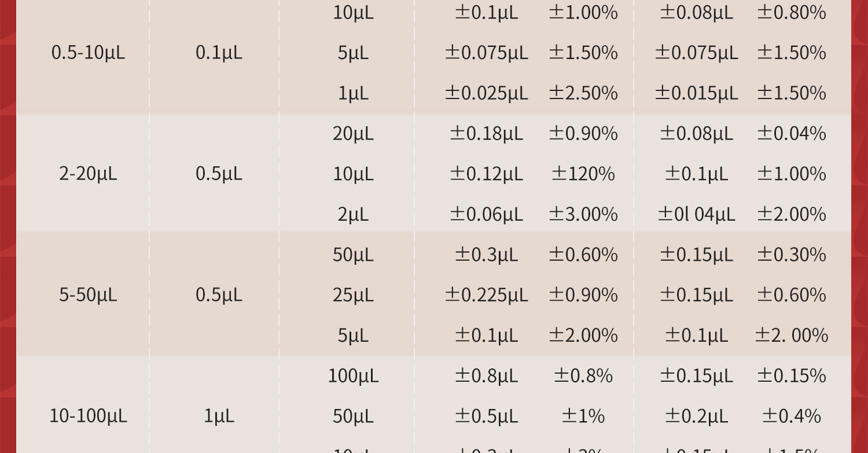Screen dimensions: 868x453
Task: Select the ±0.2μL value
Action: point(696,416)
